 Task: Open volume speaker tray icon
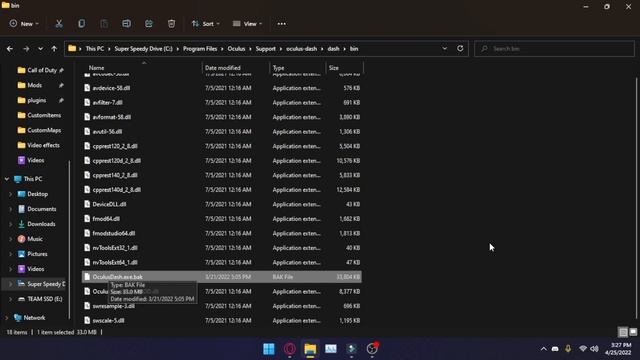[x=594, y=349]
